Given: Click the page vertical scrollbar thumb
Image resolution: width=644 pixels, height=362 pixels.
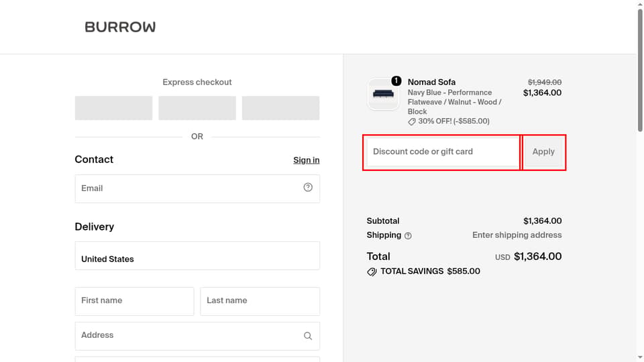Looking at the screenshot, I should point(640,70).
